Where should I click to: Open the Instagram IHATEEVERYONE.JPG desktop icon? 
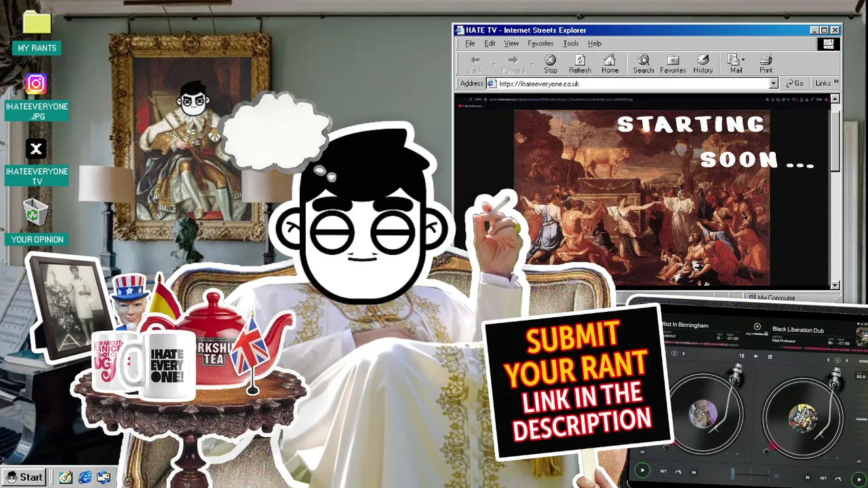coord(37,97)
